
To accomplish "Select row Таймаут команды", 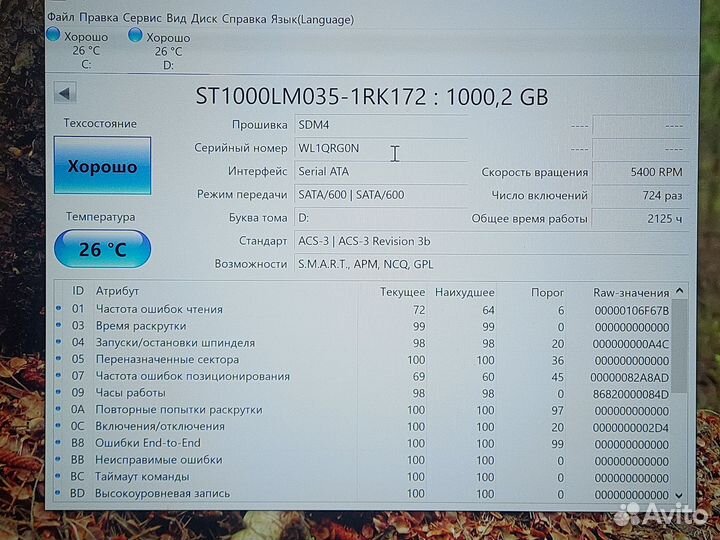I will pos(363,477).
